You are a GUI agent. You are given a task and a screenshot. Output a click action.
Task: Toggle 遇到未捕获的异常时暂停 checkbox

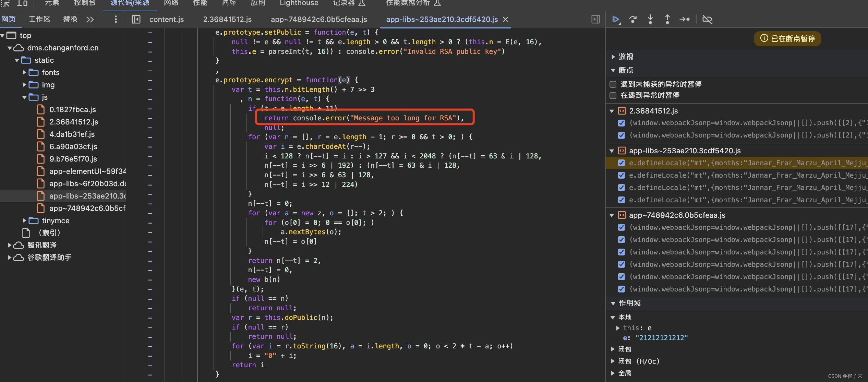(612, 85)
